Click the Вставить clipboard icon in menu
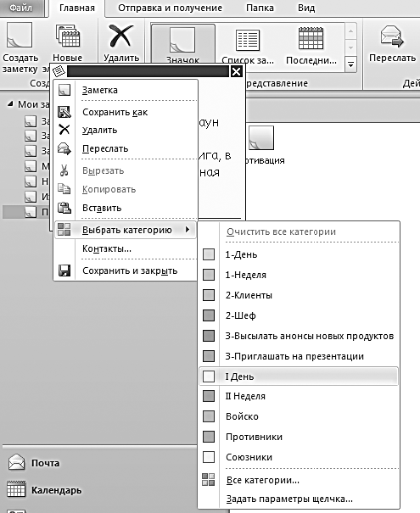420x513 pixels. [64, 208]
